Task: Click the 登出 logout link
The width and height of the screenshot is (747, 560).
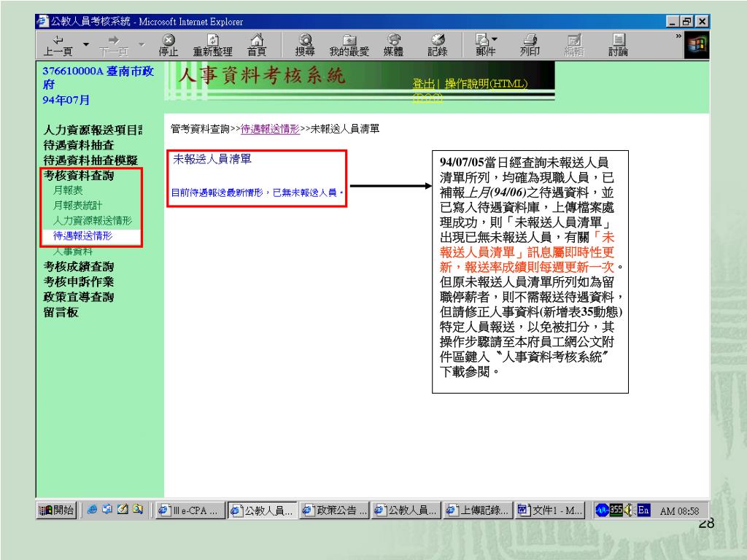Action: tap(423, 84)
